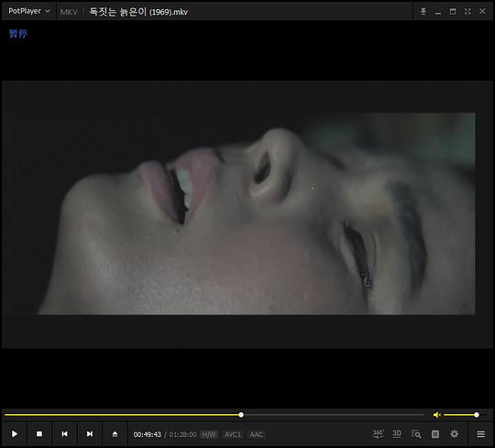Viewport: 495px width, 448px height.
Task: Stop the video with the Stop button
Action: pos(39,434)
